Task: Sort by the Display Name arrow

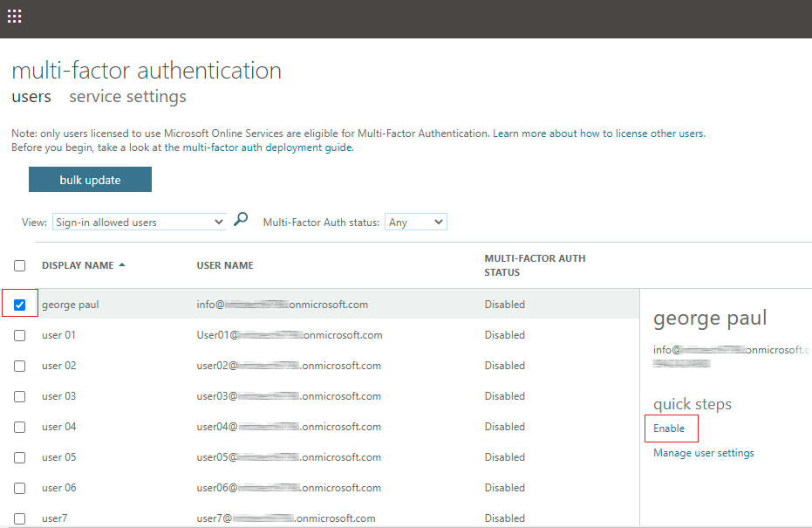Action: coord(122,265)
